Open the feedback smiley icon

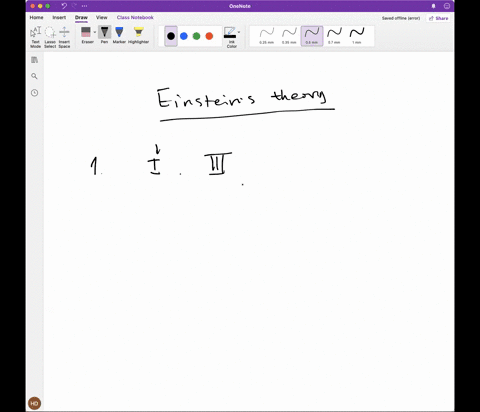[x=447, y=6]
